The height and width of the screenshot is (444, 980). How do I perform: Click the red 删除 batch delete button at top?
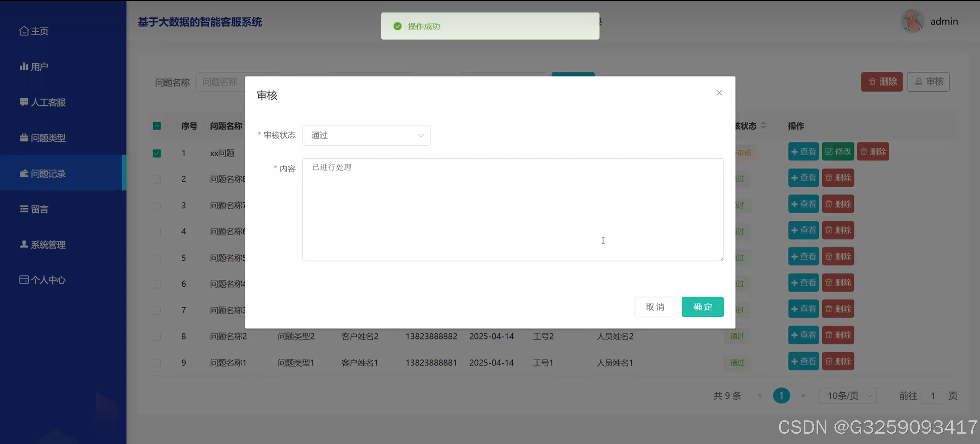coord(882,82)
